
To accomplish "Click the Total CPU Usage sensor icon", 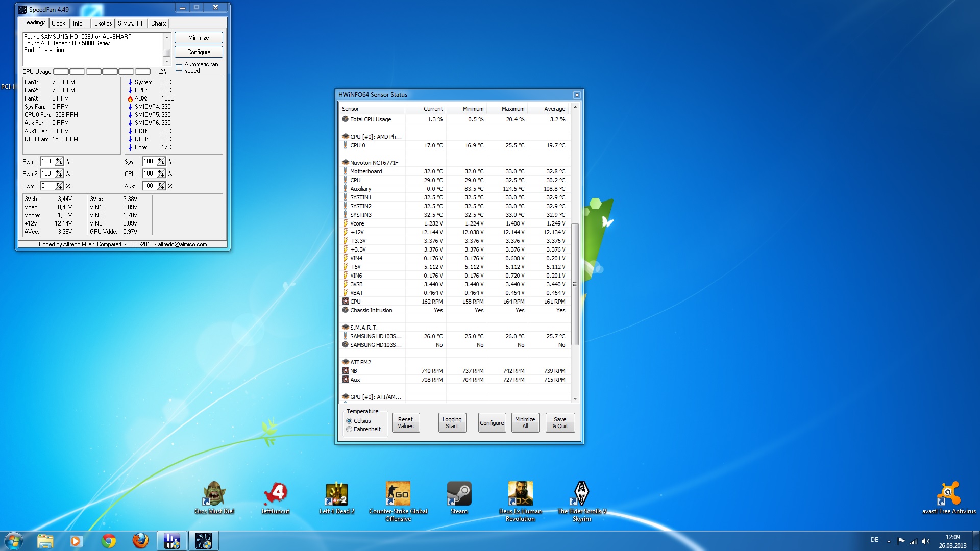I will (x=345, y=119).
